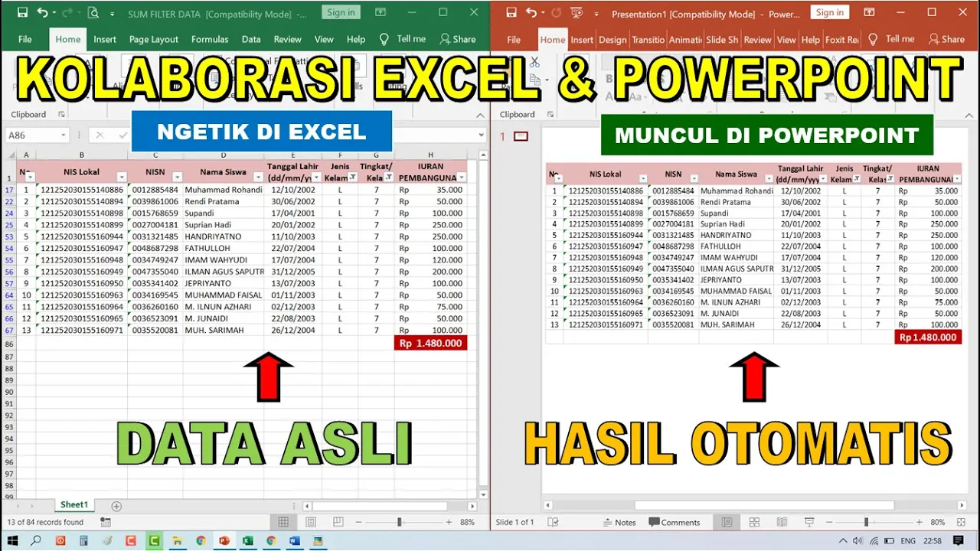
Task: Click Sign in button in PowerPoint
Action: point(830,12)
